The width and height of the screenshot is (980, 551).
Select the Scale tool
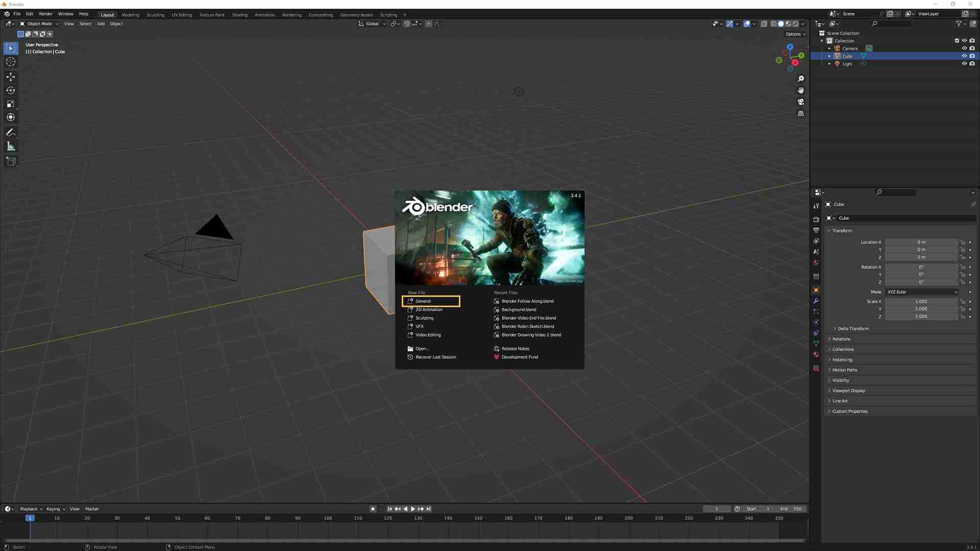click(11, 104)
